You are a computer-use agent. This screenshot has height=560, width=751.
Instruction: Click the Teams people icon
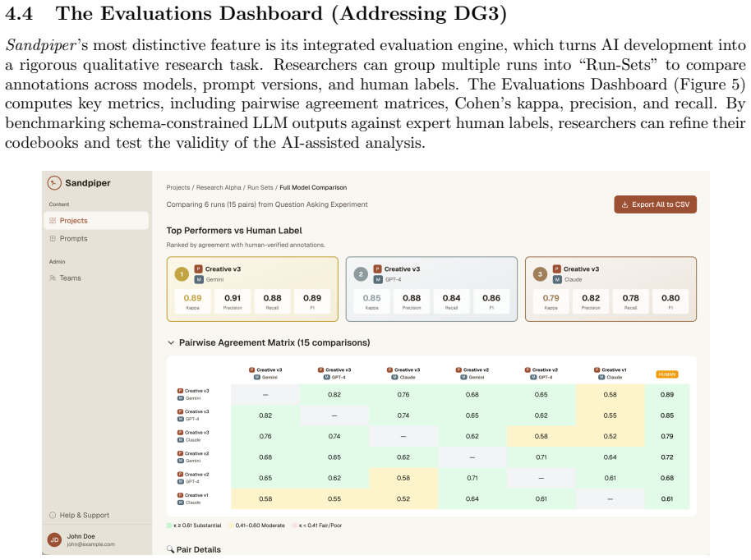53,278
